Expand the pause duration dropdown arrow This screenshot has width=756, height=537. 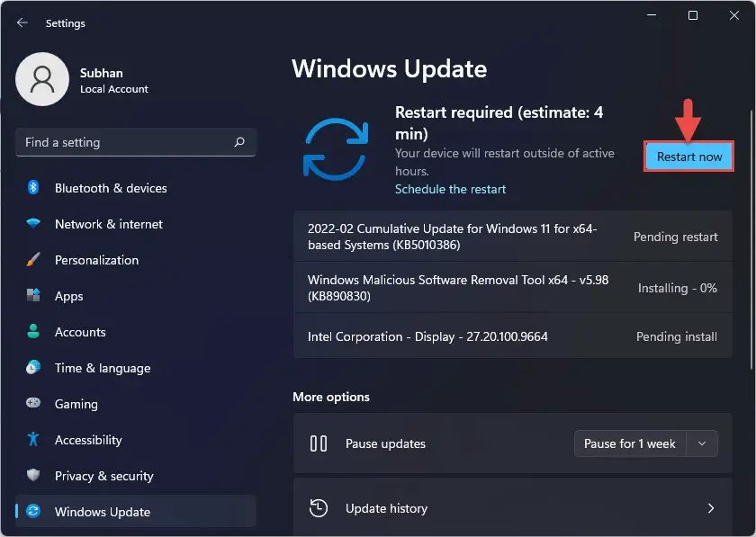pyautogui.click(x=702, y=443)
